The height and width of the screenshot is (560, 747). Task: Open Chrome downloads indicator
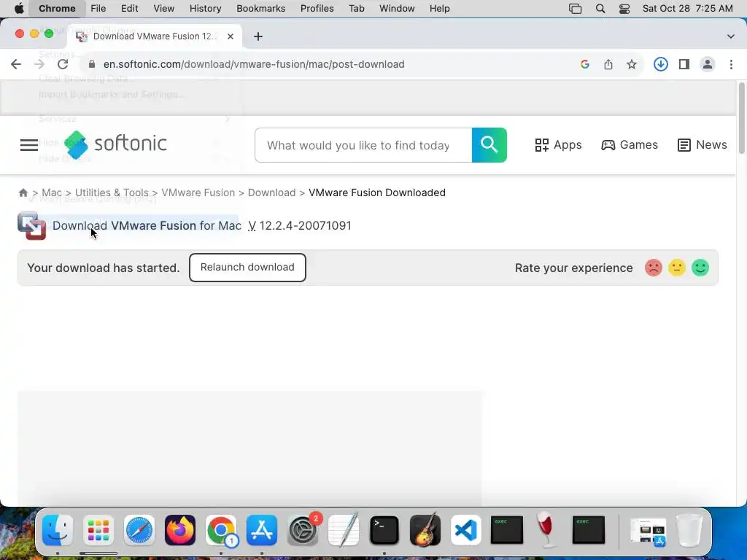pyautogui.click(x=660, y=64)
